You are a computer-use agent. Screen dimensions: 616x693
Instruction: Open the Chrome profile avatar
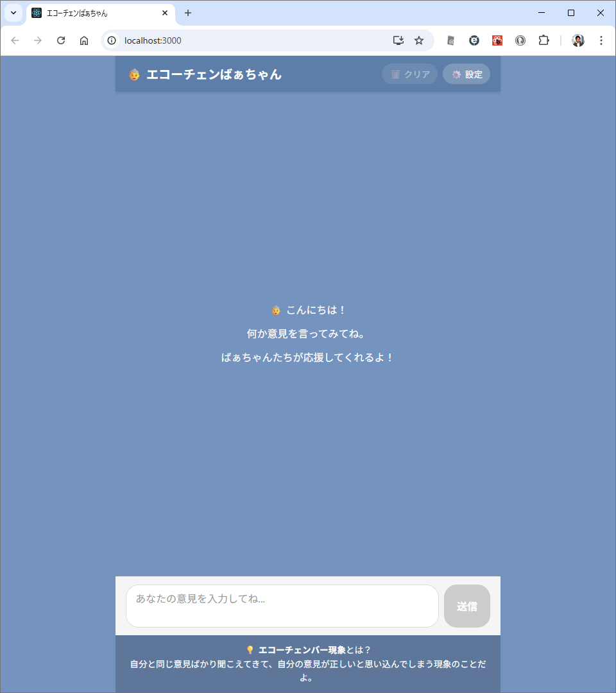point(578,40)
